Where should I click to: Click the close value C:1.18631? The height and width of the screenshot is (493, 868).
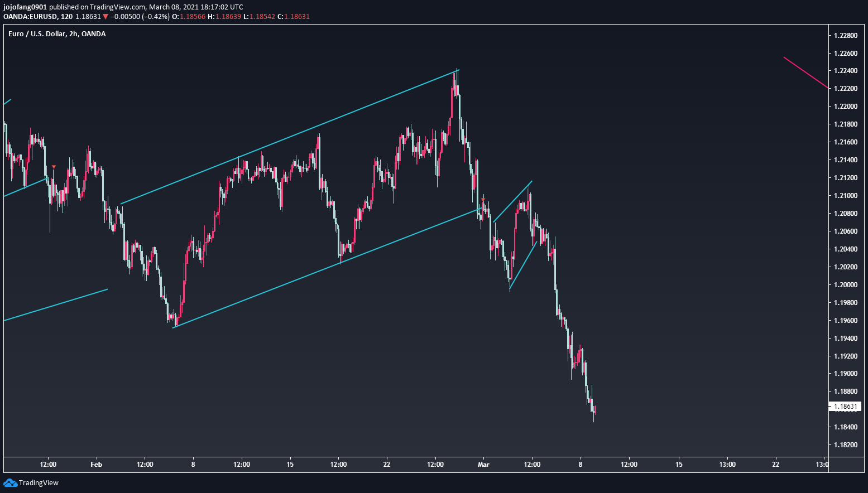coord(294,17)
